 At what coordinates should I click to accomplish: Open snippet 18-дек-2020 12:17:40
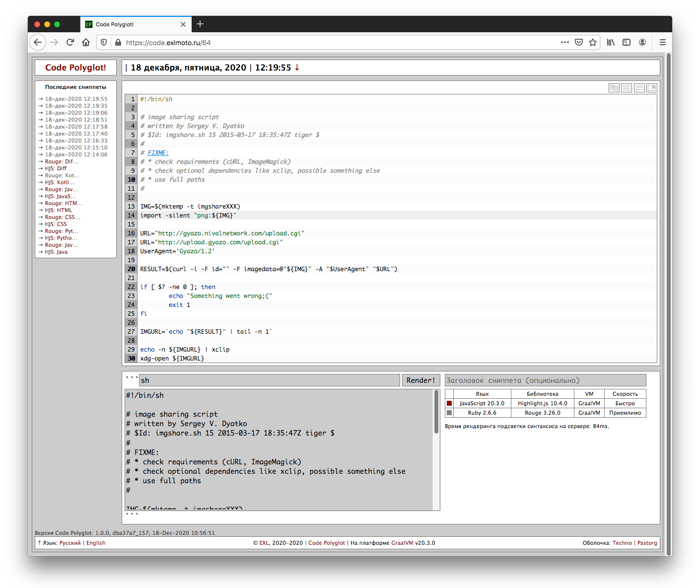tap(76, 134)
